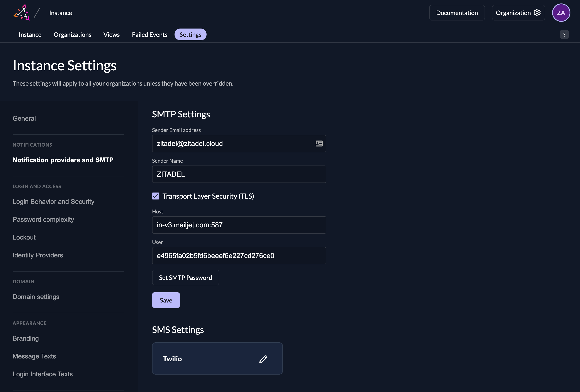Screen dimensions: 580x392
Task: Open the Failed Events tab
Action: pos(149,35)
